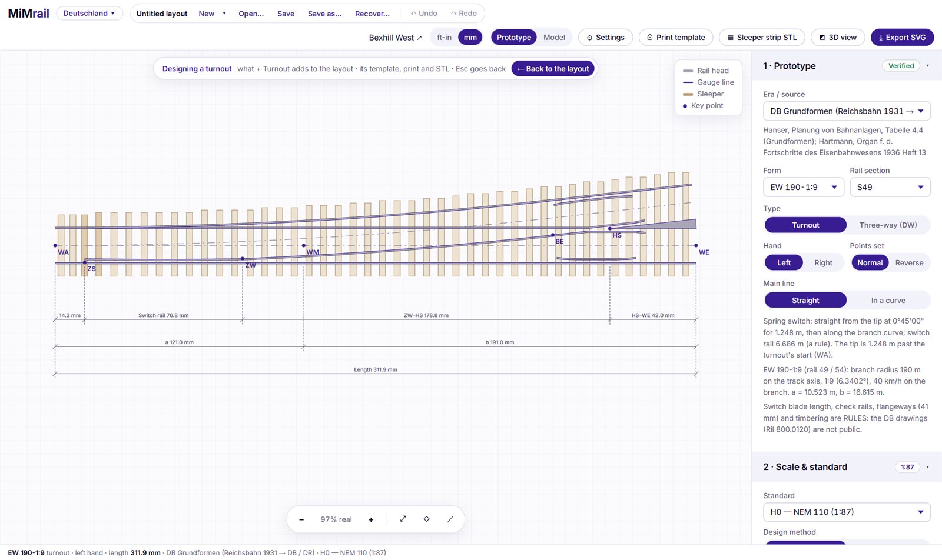Open Sleeper strip STL

pyautogui.click(x=762, y=37)
